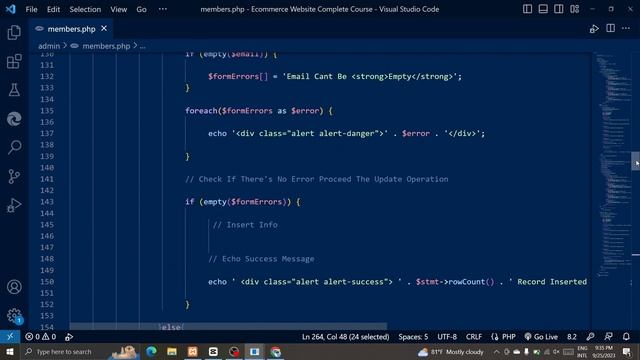Screen dimensions: 640x360
Task: Click the 'alert alert-danger' echo line
Action: (x=346, y=133)
